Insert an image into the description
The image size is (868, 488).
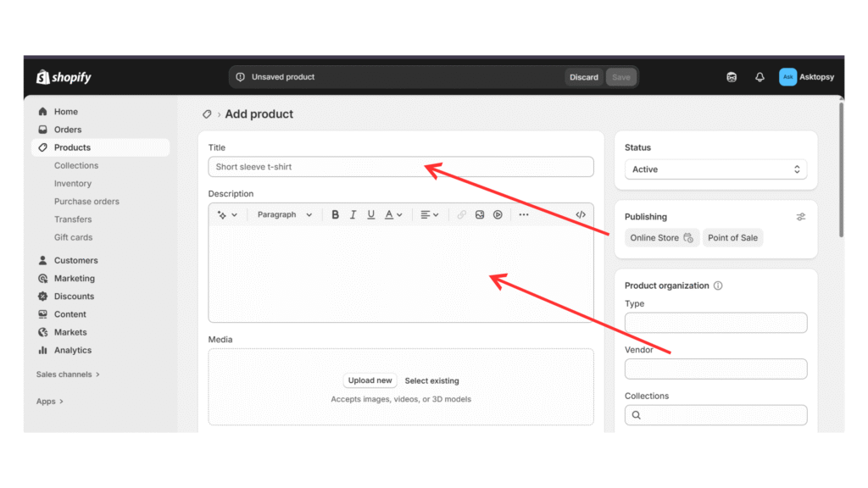coord(480,215)
